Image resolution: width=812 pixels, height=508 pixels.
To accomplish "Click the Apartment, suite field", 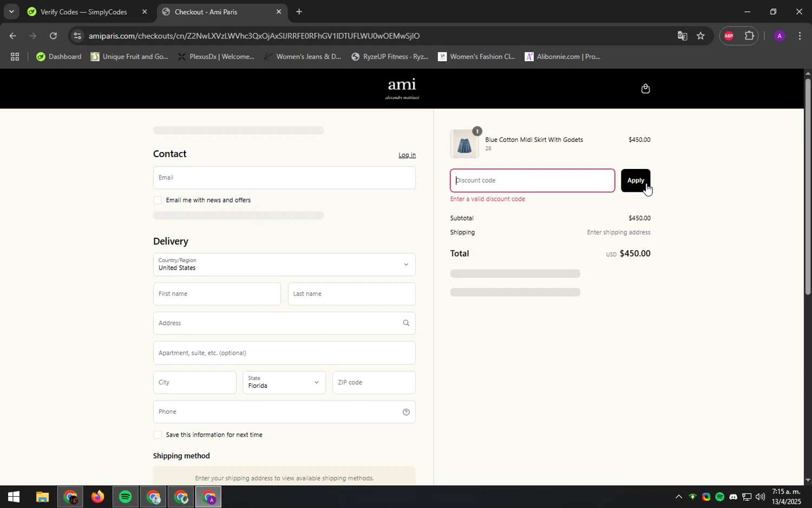I will pos(284,353).
